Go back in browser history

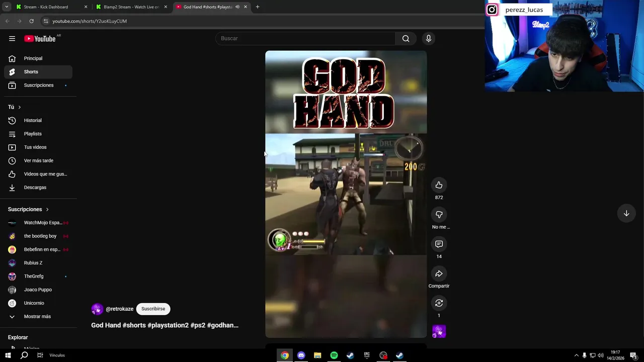coord(7,21)
